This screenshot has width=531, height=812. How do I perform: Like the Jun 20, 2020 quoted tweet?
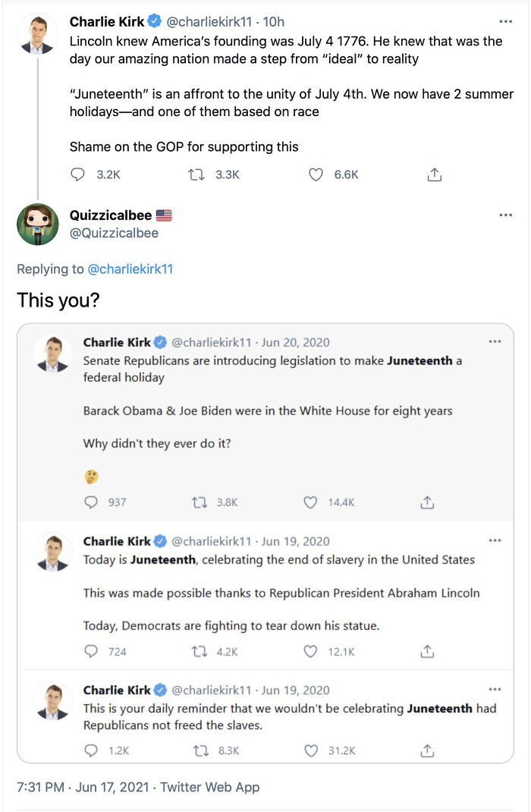coord(310,502)
